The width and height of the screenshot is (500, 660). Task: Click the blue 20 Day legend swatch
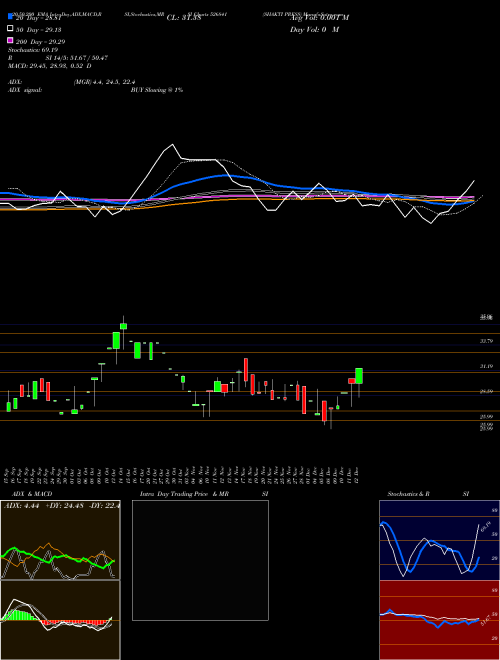tap(11, 16)
